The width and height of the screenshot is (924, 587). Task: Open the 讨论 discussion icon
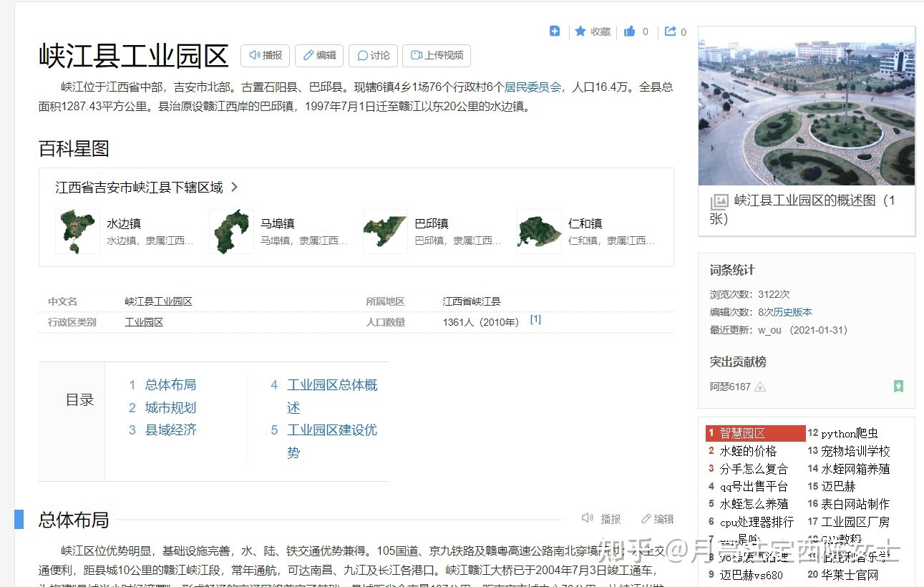(x=364, y=55)
